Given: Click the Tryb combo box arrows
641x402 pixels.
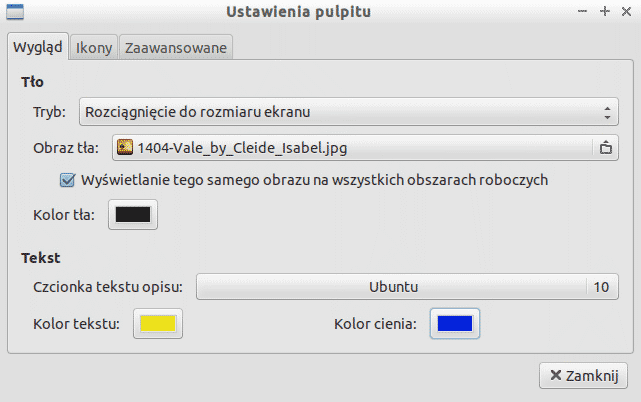Looking at the screenshot, I should (607, 112).
